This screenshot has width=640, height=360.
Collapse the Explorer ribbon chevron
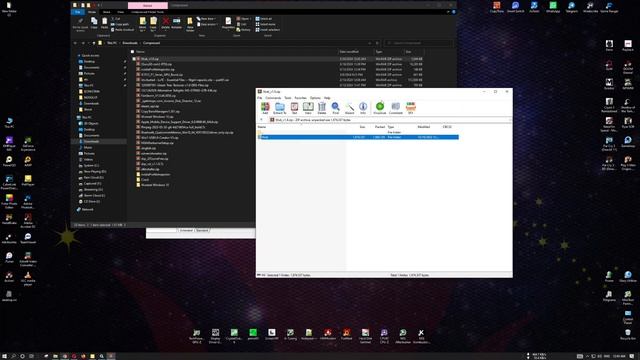[x=448, y=12]
